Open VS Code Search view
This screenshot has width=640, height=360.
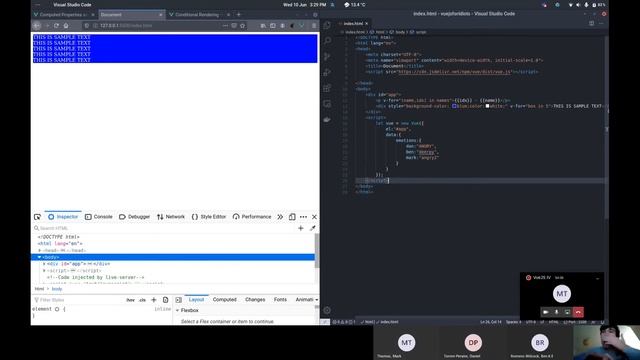tap(327, 41)
